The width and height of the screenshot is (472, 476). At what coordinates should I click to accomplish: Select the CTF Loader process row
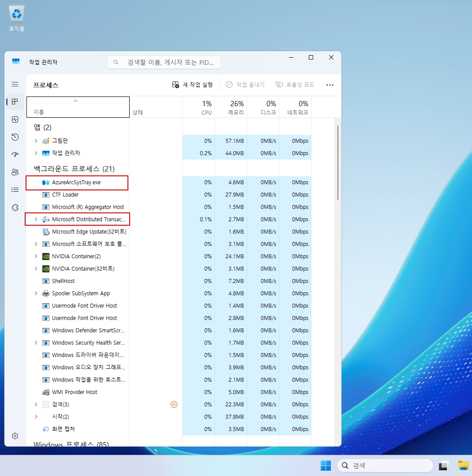169,195
